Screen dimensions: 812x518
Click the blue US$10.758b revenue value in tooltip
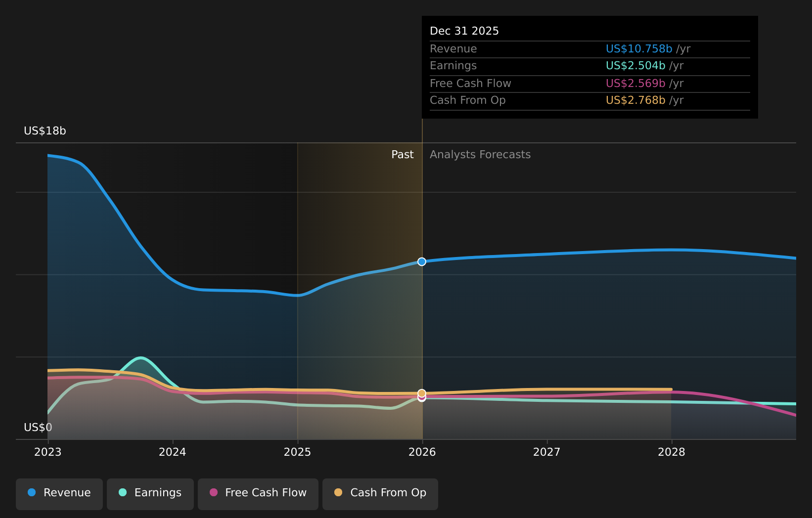[638, 48]
